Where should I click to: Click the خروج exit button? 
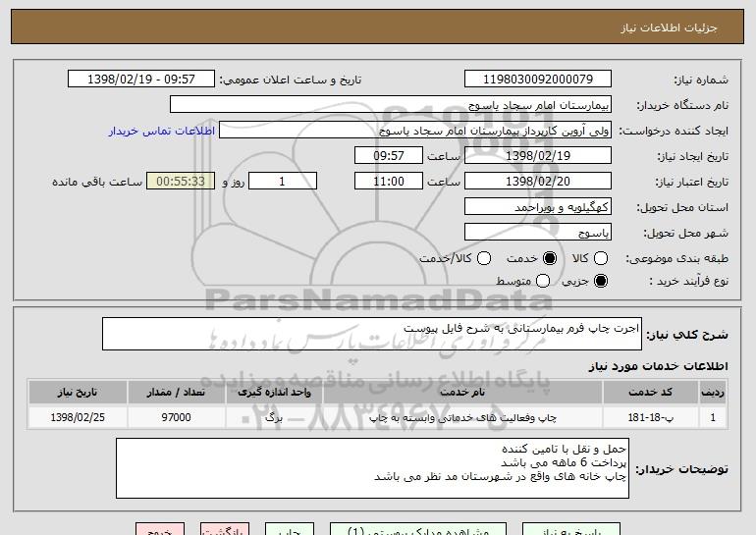tap(160, 529)
